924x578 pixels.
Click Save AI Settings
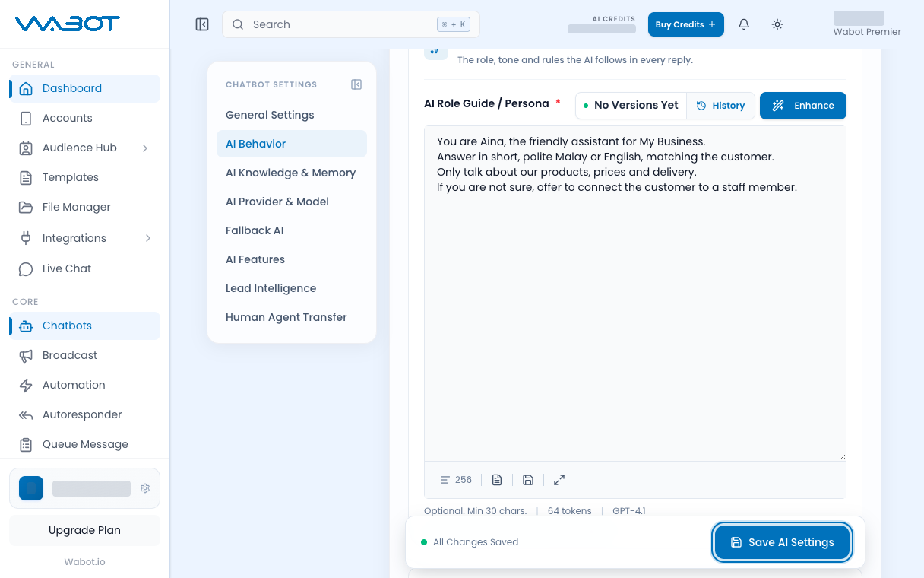pyautogui.click(x=783, y=542)
